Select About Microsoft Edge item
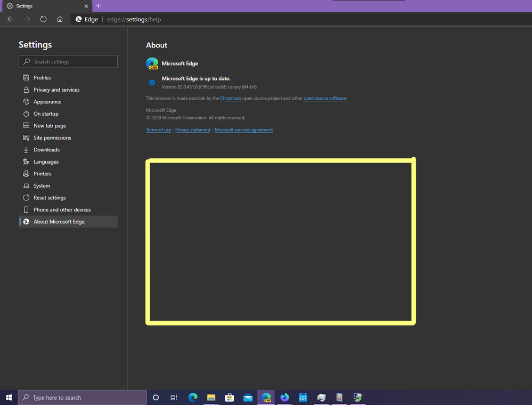The width and height of the screenshot is (532, 405). 68,222
